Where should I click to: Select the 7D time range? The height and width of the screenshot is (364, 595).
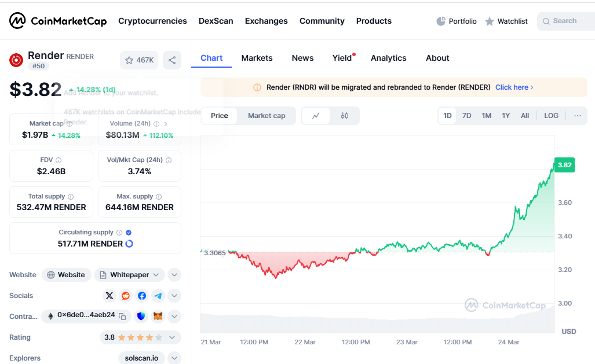(x=466, y=116)
